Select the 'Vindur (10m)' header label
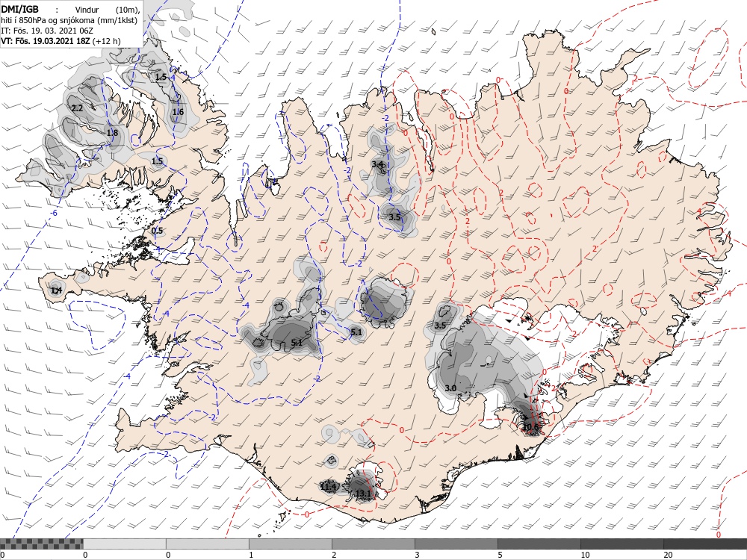The image size is (747, 560). pos(106,10)
